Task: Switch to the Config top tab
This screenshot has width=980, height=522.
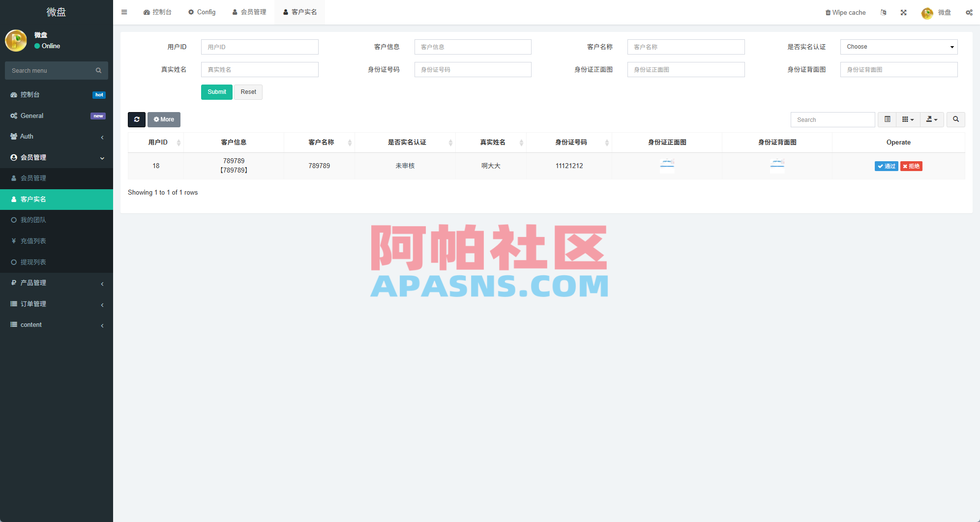Action: 202,12
